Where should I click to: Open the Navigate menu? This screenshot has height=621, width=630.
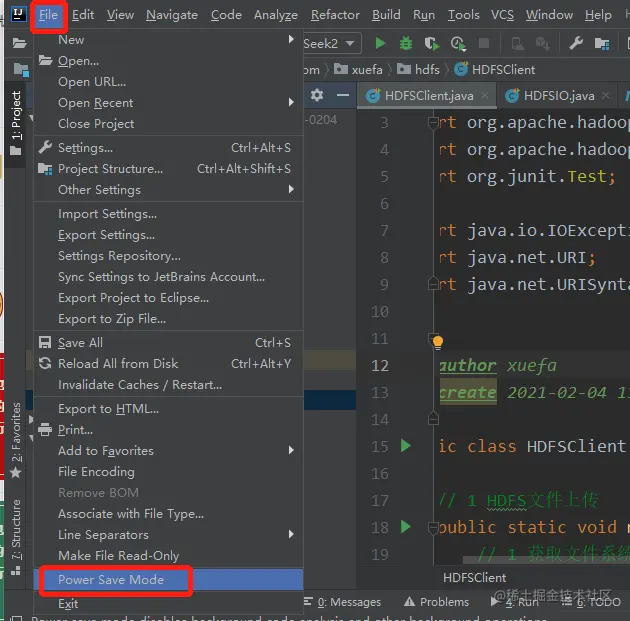click(172, 15)
